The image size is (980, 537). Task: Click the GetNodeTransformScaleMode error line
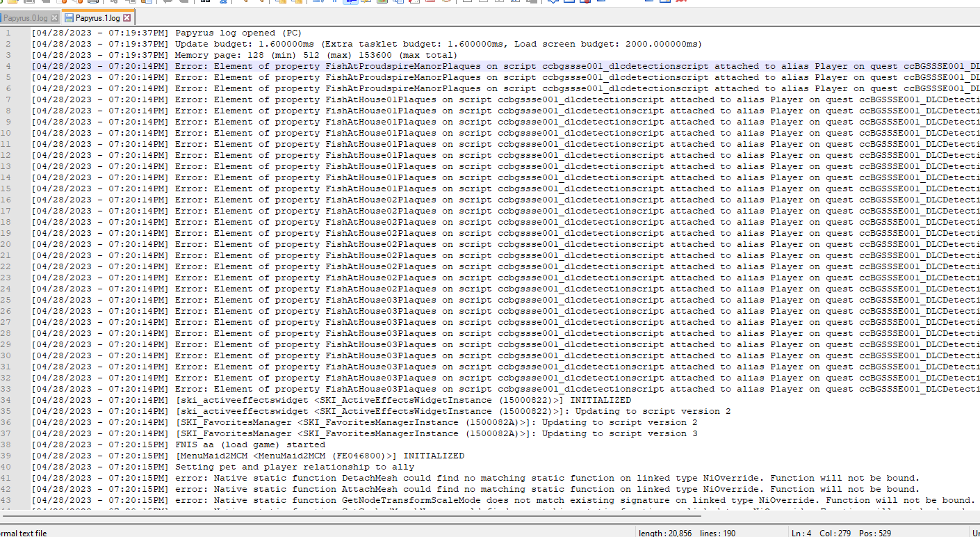[503, 500]
